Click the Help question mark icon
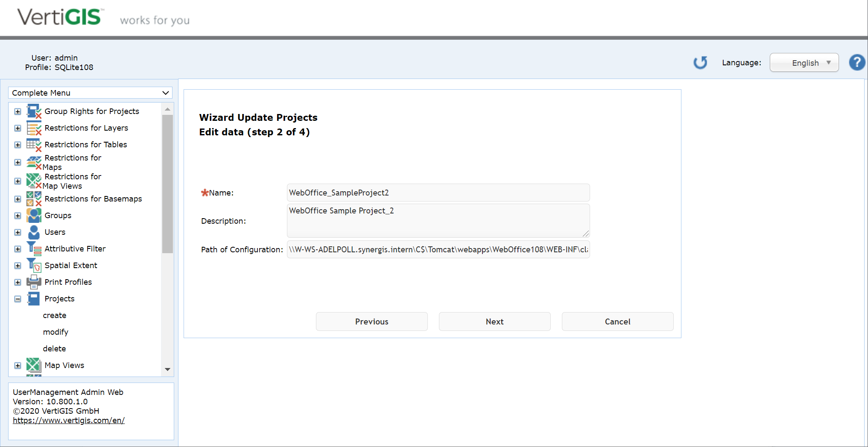Viewport: 868px width, 447px height. tap(856, 62)
